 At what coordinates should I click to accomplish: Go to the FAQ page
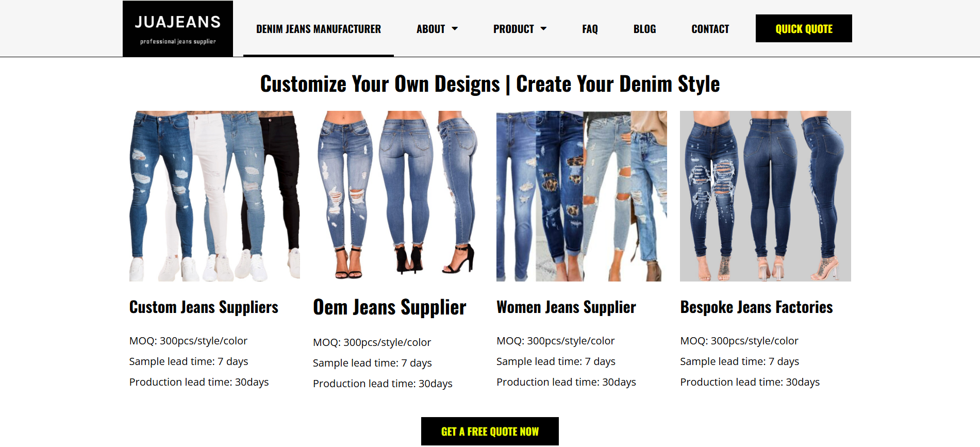pos(590,29)
